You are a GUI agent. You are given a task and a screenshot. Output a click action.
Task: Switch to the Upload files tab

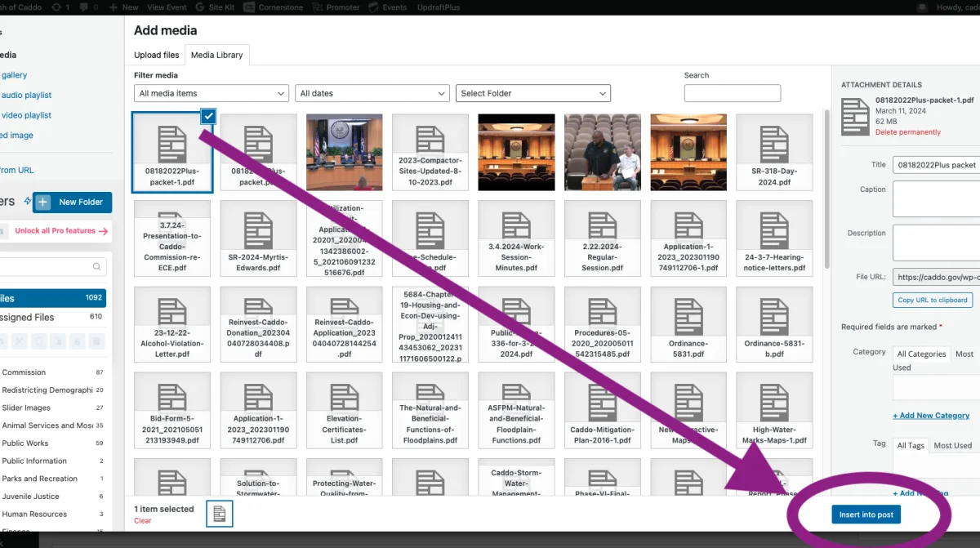click(156, 55)
